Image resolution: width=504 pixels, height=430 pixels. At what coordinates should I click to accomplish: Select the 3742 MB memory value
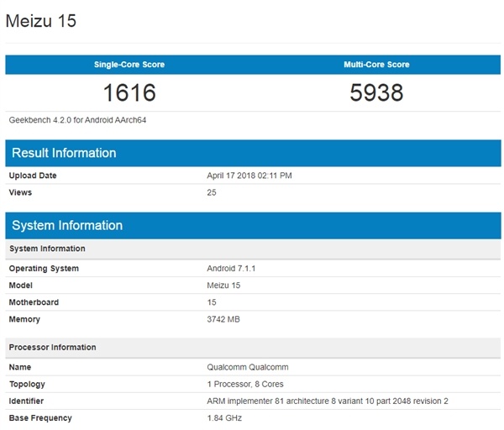223,319
